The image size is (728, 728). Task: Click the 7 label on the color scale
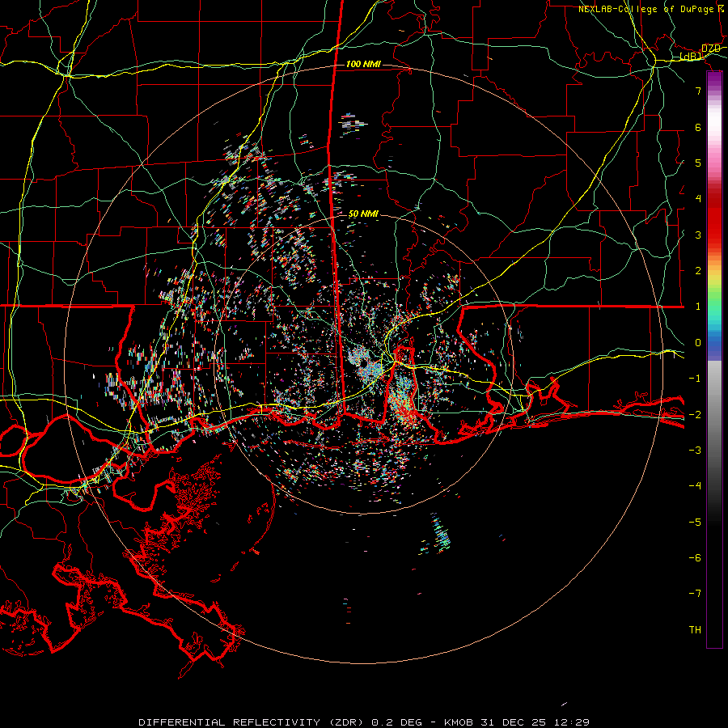pyautogui.click(x=698, y=91)
